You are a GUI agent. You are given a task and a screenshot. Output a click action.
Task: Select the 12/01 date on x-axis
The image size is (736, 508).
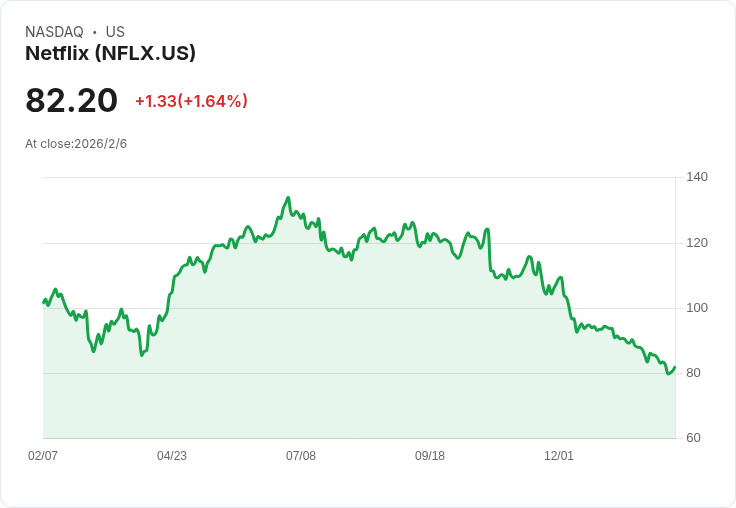559,455
